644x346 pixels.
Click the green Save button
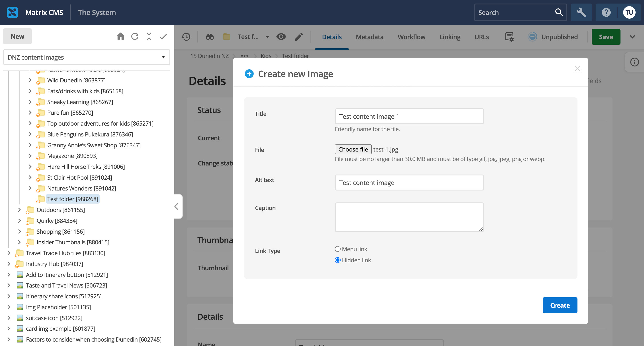point(606,37)
